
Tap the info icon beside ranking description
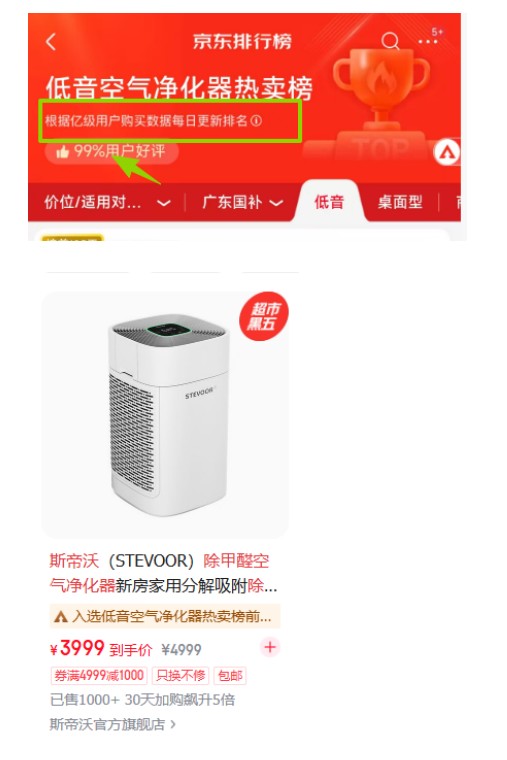coord(256,120)
